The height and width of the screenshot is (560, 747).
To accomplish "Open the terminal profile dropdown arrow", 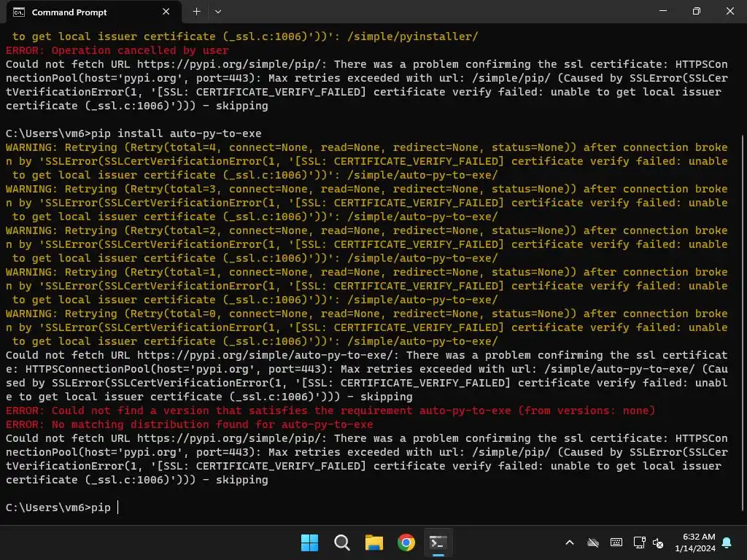I will tap(217, 12).
